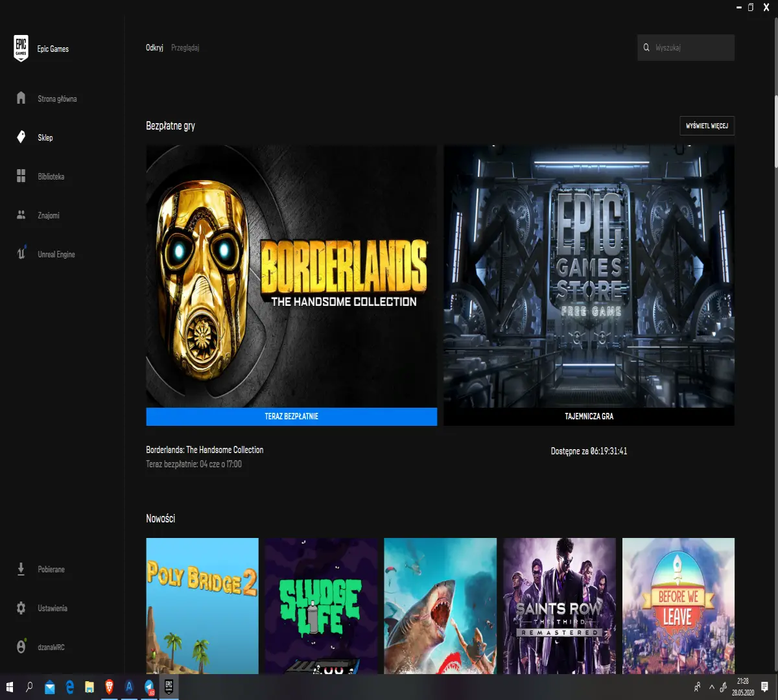This screenshot has width=778, height=700.
Task: Click the Bezpłatne gry heading
Action: 171,126
